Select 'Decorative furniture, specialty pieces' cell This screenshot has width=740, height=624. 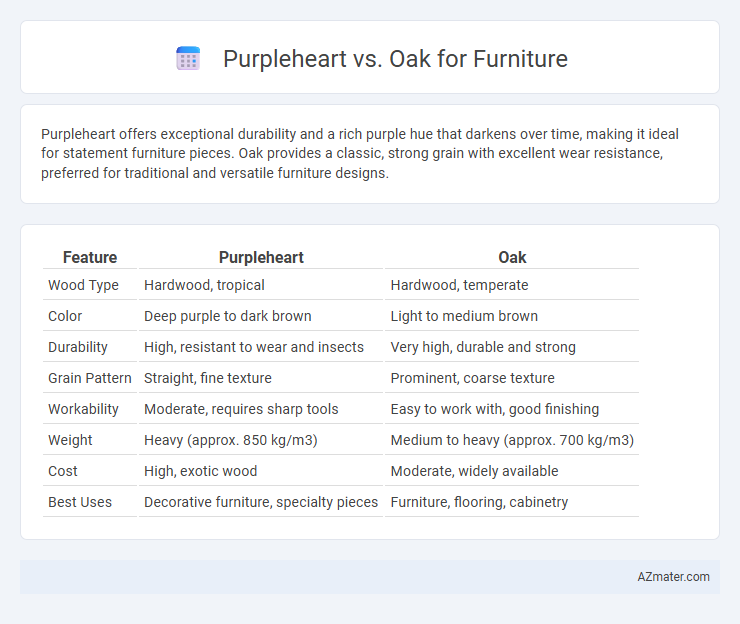(261, 502)
